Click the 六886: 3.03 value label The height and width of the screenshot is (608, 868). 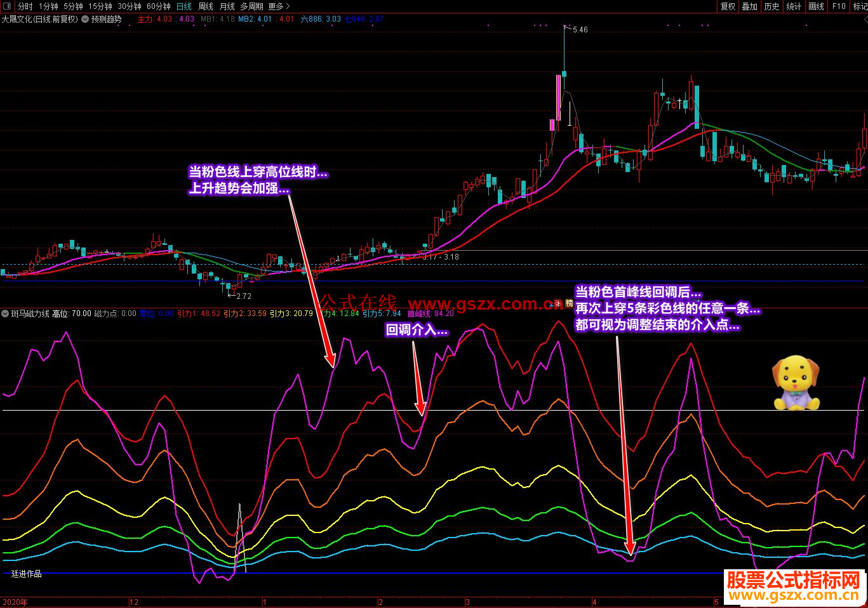pyautogui.click(x=321, y=19)
